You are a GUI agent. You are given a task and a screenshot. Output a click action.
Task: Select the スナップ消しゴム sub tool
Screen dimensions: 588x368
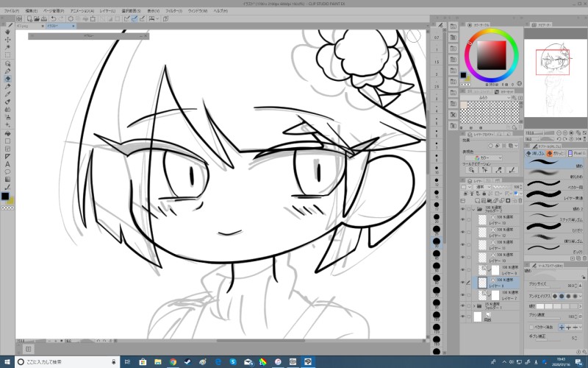554,216
